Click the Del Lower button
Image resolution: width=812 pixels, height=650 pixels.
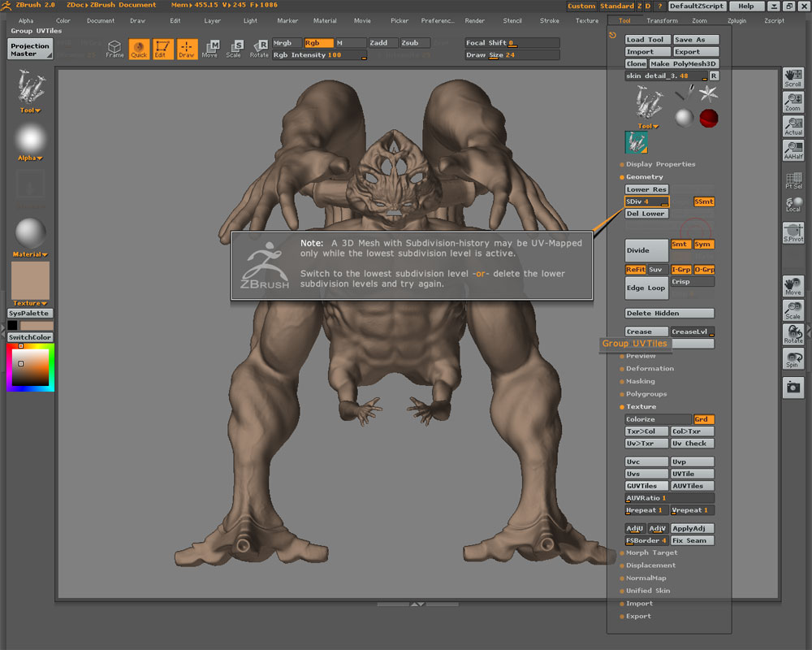click(646, 214)
